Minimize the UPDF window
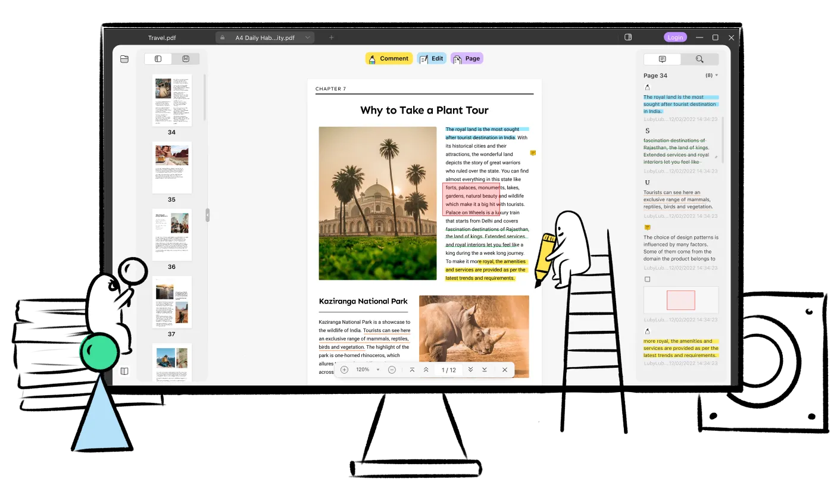 pyautogui.click(x=699, y=37)
